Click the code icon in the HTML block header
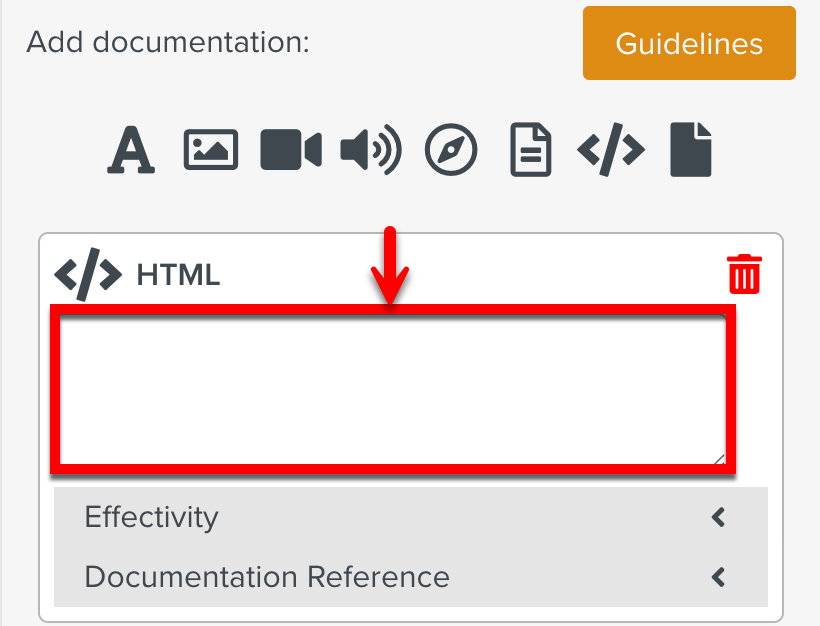This screenshot has height=626, width=820. point(88,274)
